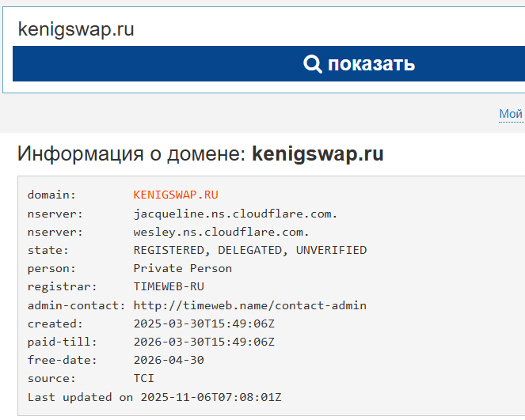This screenshot has height=420, width=525.
Task: Select the wesley.ns.cloudflare.com nameserver text
Action: click(x=222, y=232)
